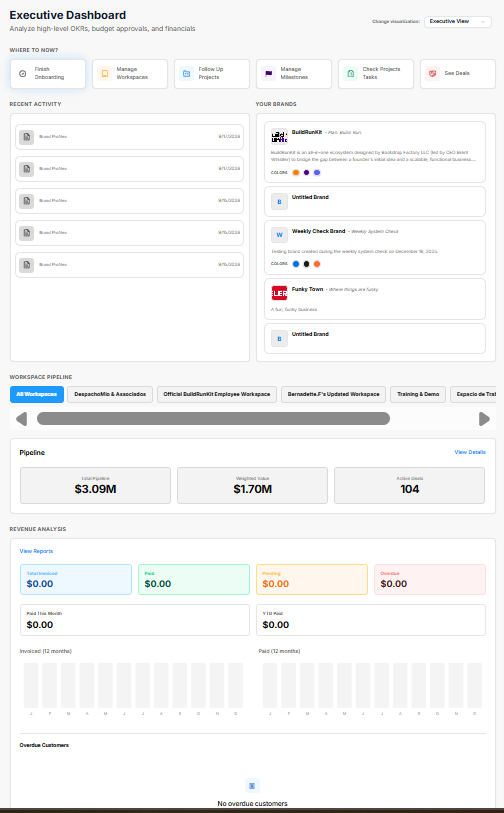The width and height of the screenshot is (504, 813).
Task: Select the cut-off Espacio de workspace tab
Action: click(473, 394)
